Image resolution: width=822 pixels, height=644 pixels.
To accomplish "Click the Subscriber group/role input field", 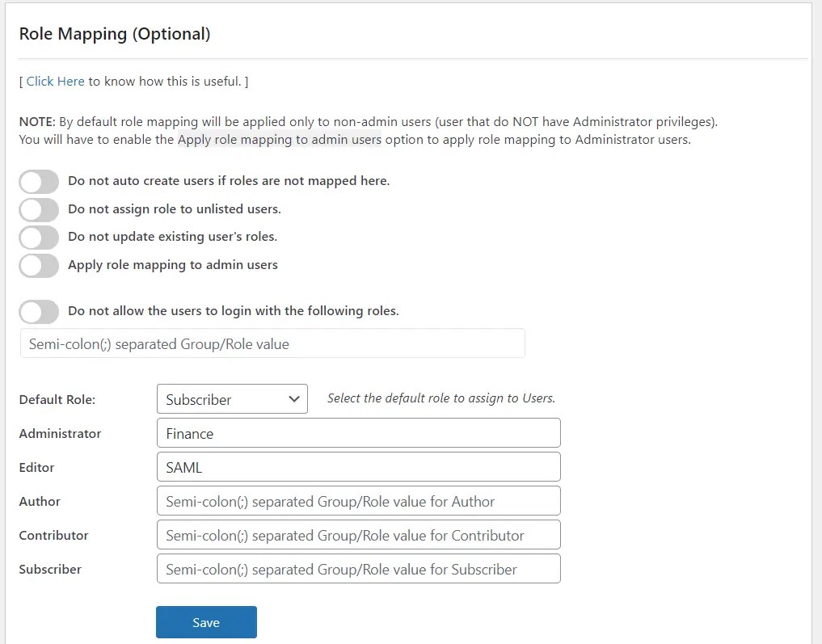I will (358, 568).
